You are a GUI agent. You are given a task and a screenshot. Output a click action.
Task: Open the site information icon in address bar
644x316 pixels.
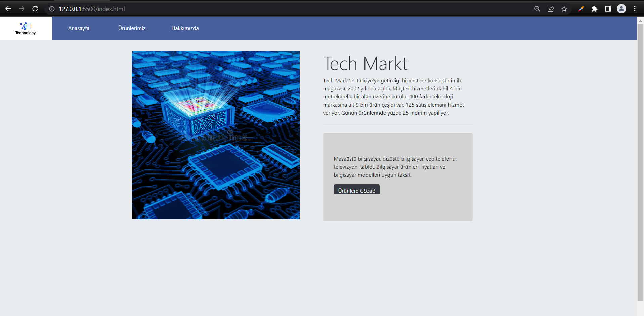point(51,9)
